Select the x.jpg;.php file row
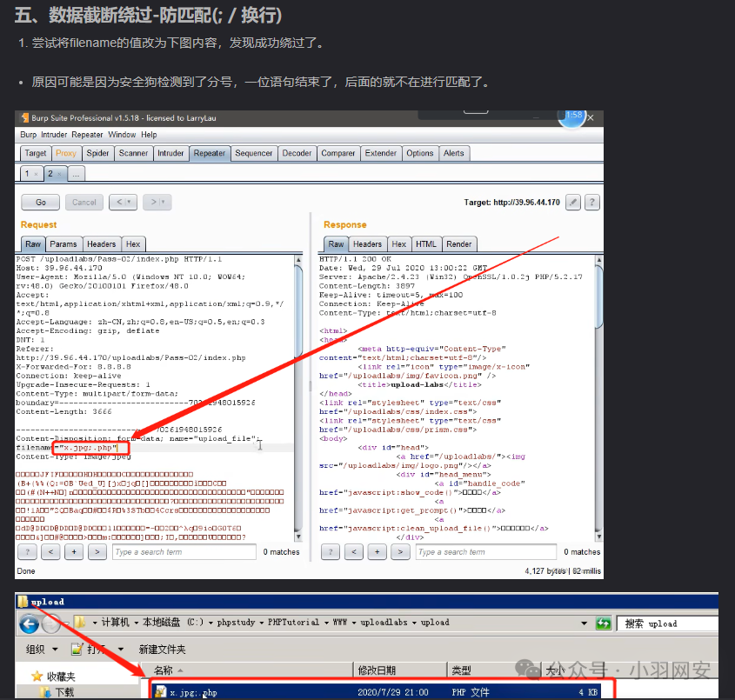The width and height of the screenshot is (735, 700). (x=376, y=692)
